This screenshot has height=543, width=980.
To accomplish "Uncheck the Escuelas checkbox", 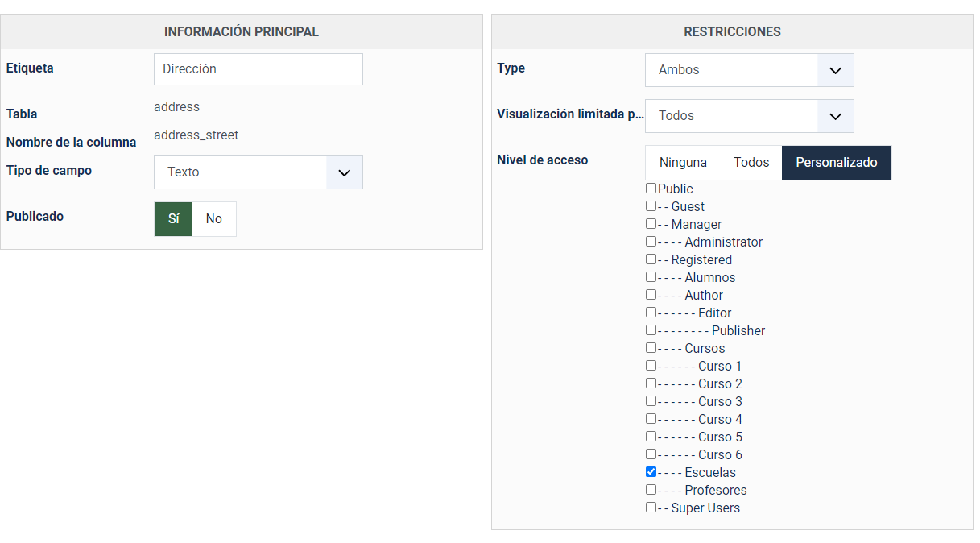I will (x=651, y=472).
